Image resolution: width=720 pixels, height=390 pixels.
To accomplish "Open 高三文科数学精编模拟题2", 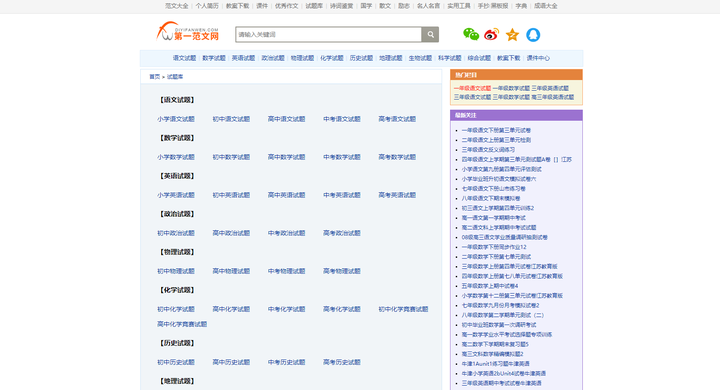I will tap(492, 354).
